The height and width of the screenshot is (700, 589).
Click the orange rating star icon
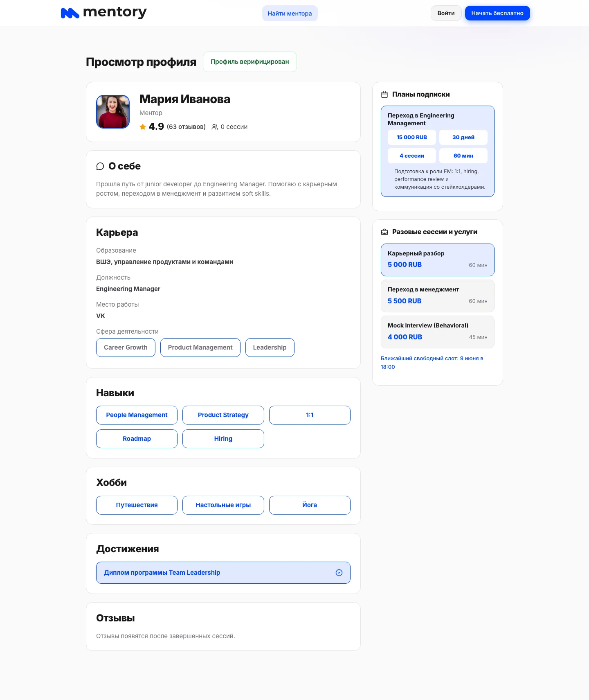(143, 127)
